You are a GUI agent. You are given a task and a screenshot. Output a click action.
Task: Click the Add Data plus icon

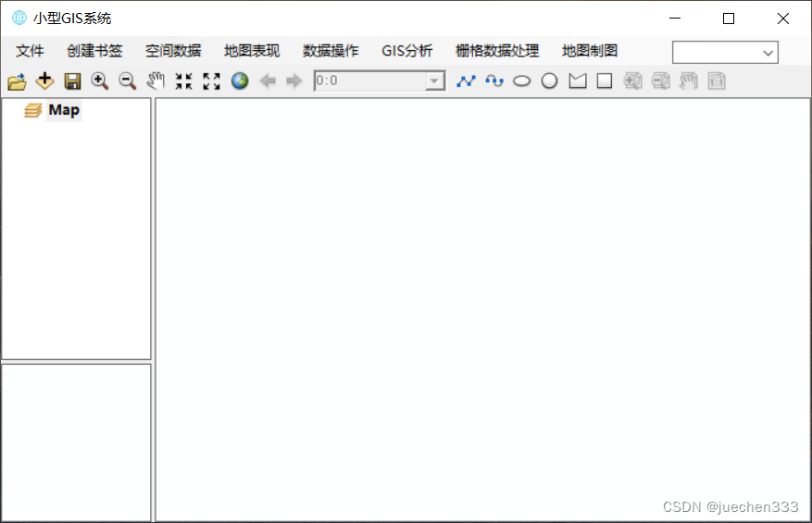pos(45,81)
